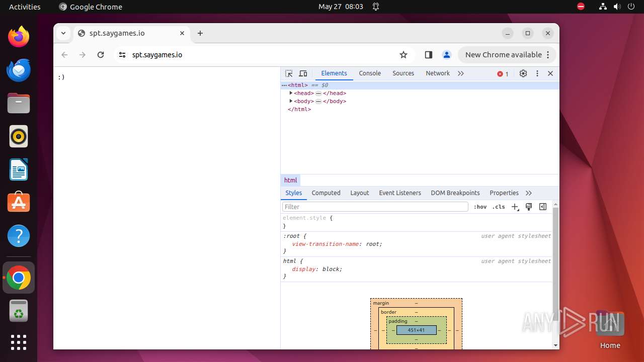Image resolution: width=644 pixels, height=362 pixels.
Task: Open the Event Listeners tab
Action: 400,193
